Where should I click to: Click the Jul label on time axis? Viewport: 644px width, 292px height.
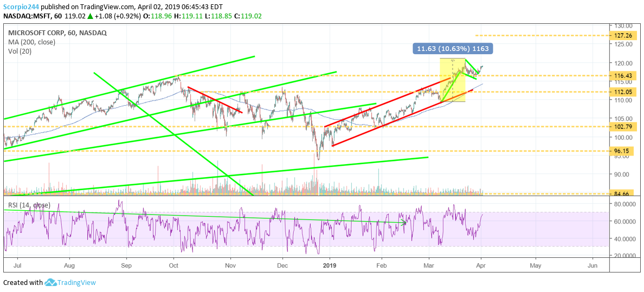pyautogui.click(x=18, y=265)
